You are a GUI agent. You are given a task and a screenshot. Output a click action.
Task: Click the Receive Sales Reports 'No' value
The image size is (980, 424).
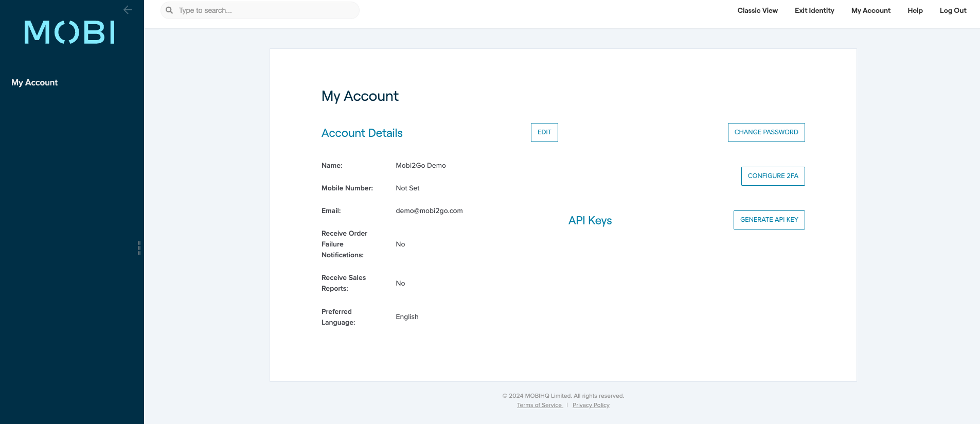pos(400,283)
